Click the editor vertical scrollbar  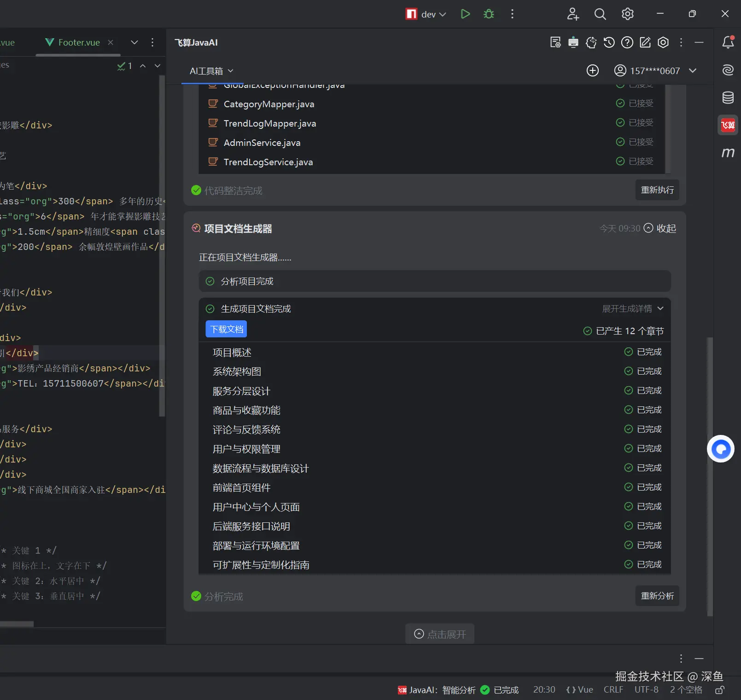pyautogui.click(x=162, y=246)
